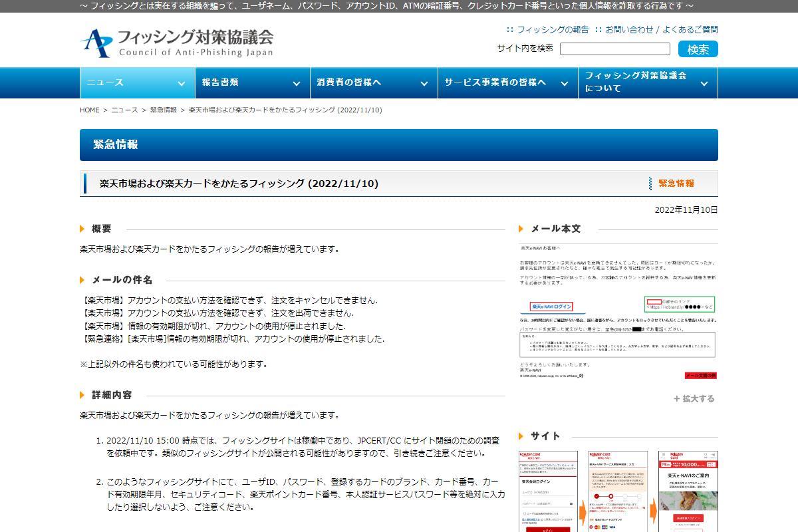Open the 報告書類 navigation menu
Screen dimensions: 798x532
click(x=252, y=82)
